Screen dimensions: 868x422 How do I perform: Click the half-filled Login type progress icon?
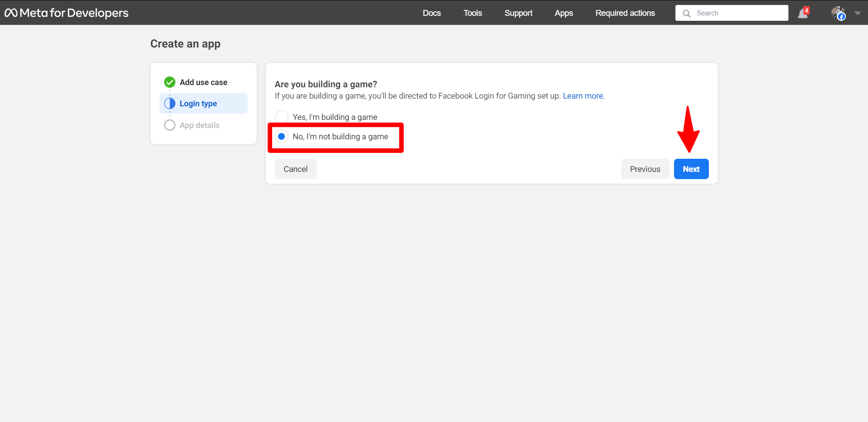[170, 103]
